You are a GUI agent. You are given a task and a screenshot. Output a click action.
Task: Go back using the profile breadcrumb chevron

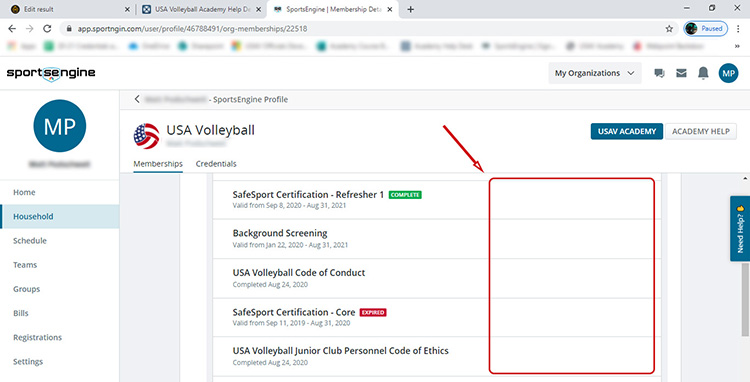pyautogui.click(x=137, y=99)
